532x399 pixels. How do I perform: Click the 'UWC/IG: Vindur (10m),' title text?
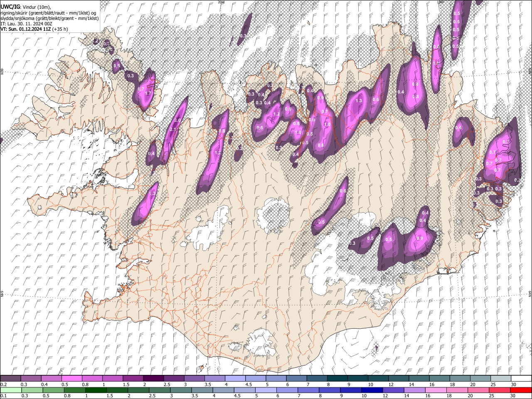[26, 7]
